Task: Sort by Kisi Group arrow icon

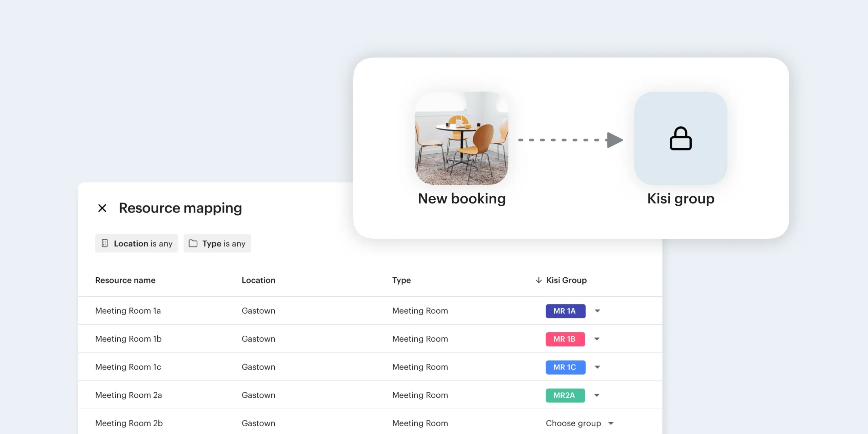Action: click(x=538, y=280)
